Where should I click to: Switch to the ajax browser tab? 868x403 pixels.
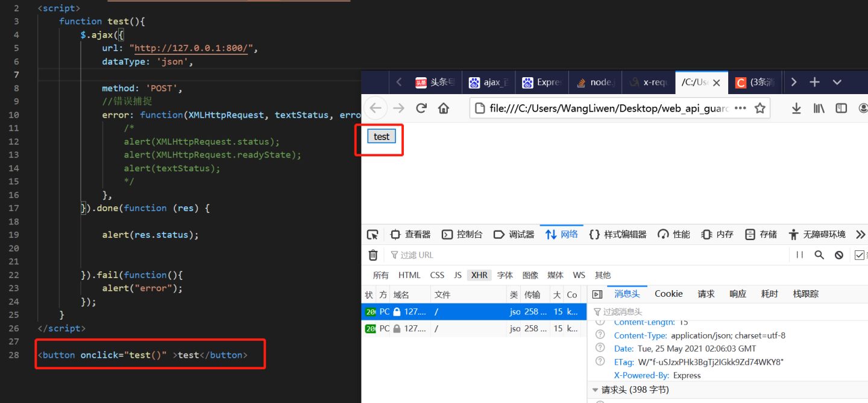[x=488, y=81]
